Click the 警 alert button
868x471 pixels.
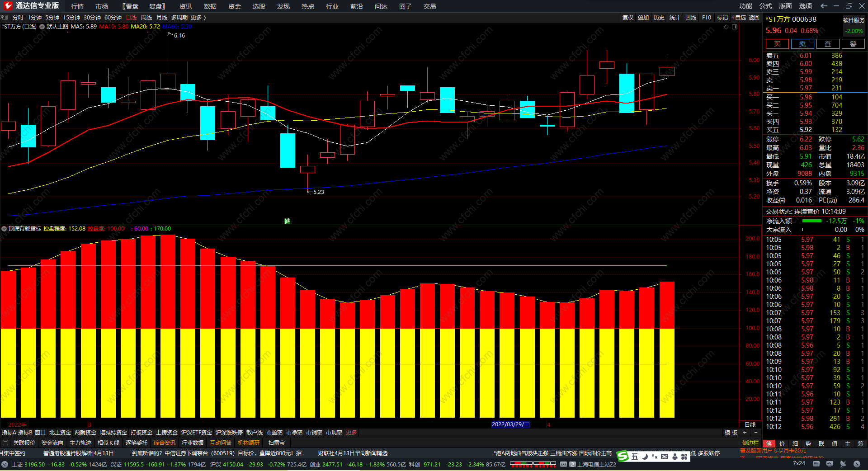(x=853, y=44)
